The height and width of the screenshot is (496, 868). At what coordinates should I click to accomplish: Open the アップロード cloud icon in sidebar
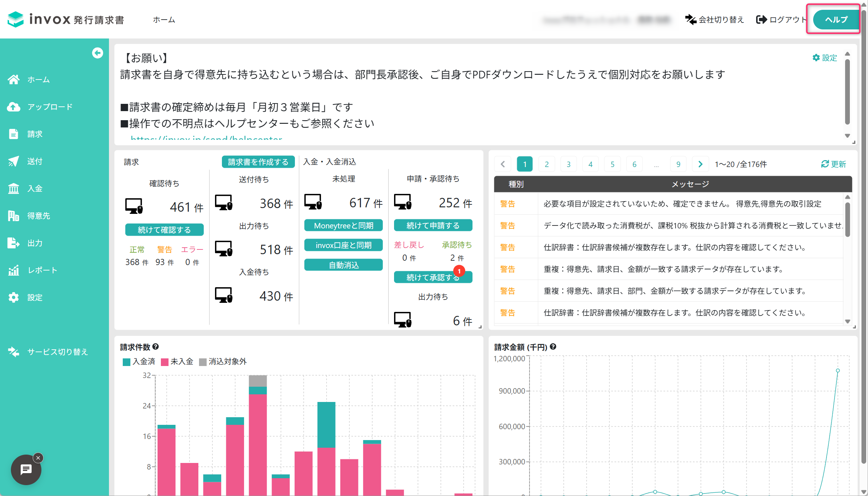(x=13, y=107)
